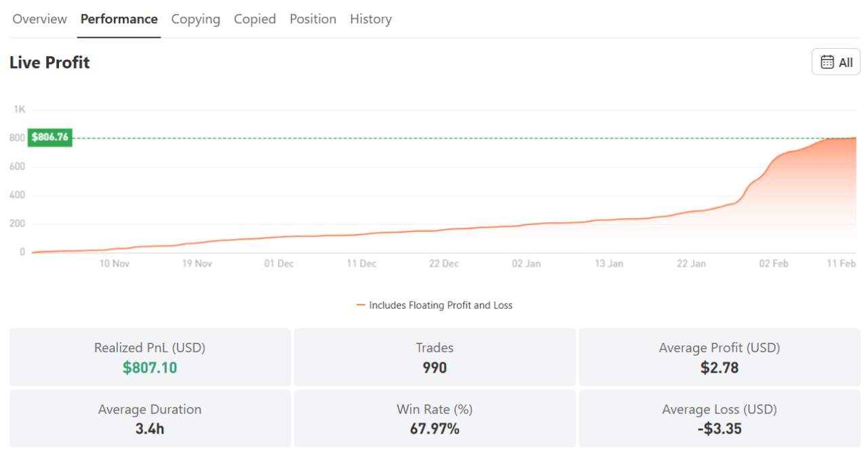Viewport: 868px width, 456px height.
Task: Open the Copying tab
Action: click(195, 19)
